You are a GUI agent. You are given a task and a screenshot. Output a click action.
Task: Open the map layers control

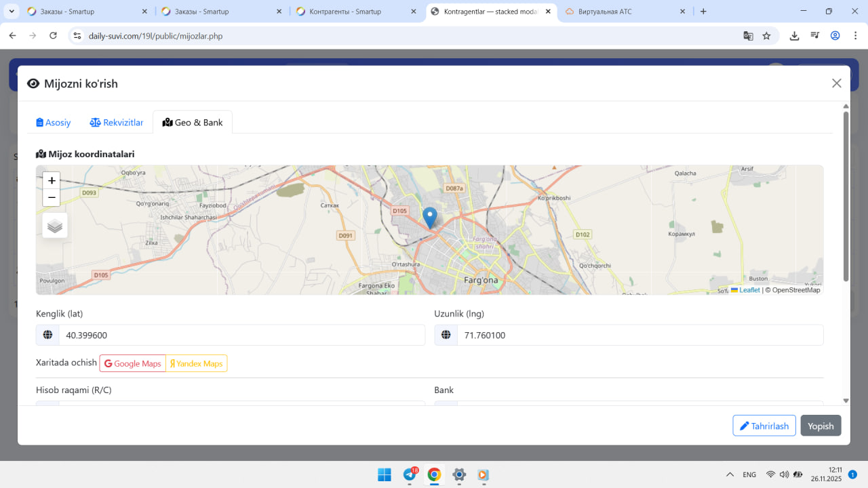click(55, 226)
